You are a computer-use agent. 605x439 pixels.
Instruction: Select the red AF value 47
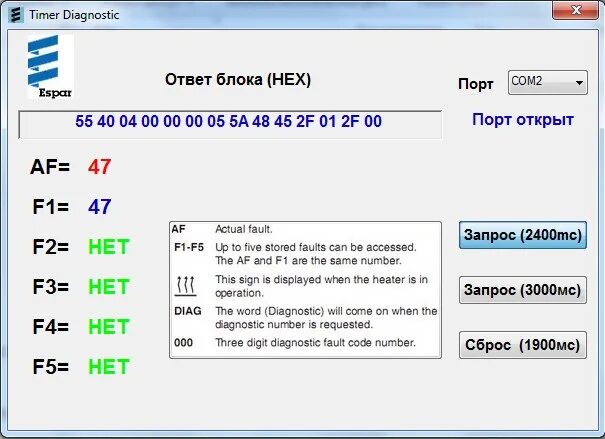[100, 167]
